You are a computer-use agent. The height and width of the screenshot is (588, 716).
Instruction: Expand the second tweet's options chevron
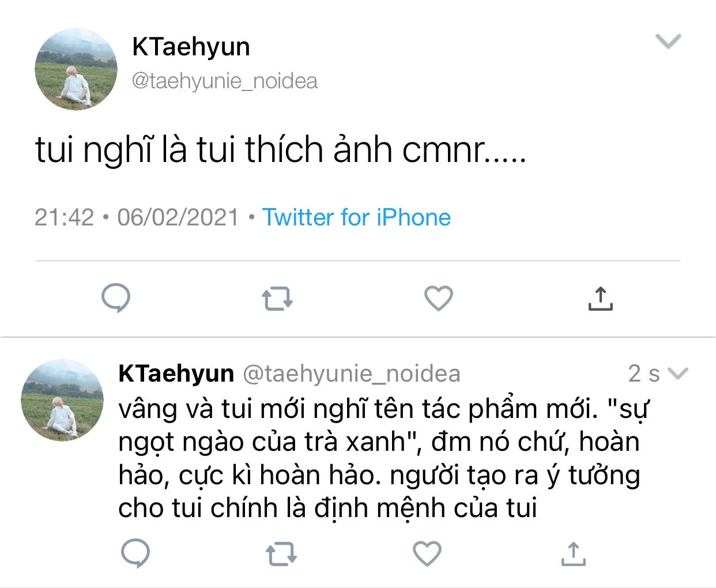677,374
